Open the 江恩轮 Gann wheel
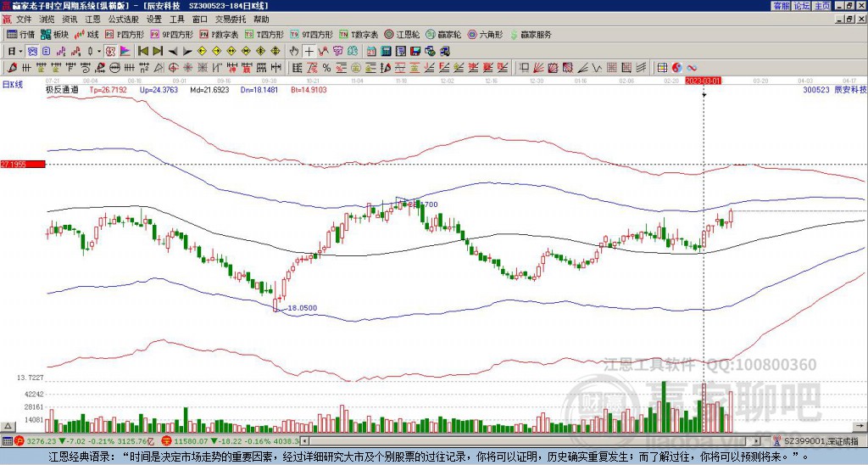The width and height of the screenshot is (868, 465). pos(402,34)
